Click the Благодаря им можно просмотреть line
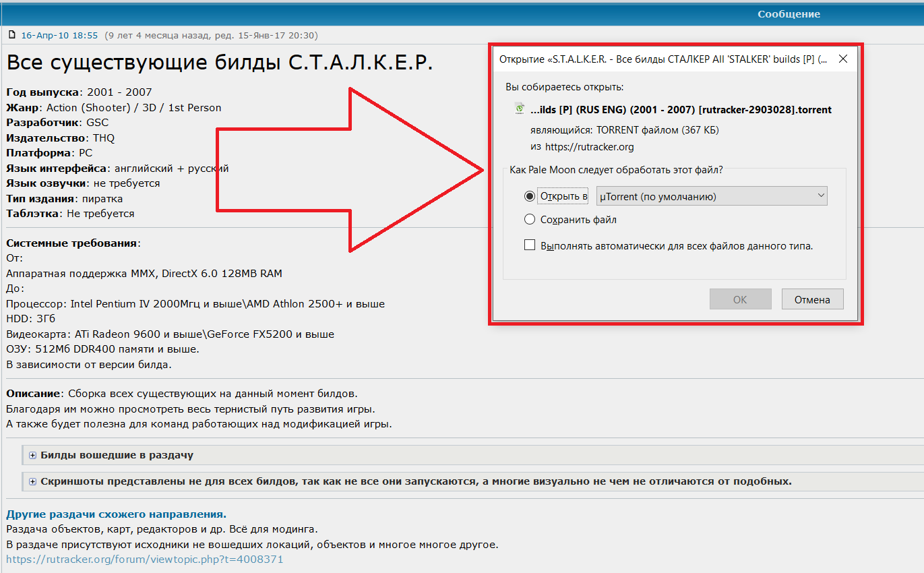The width and height of the screenshot is (924, 573). click(x=190, y=409)
